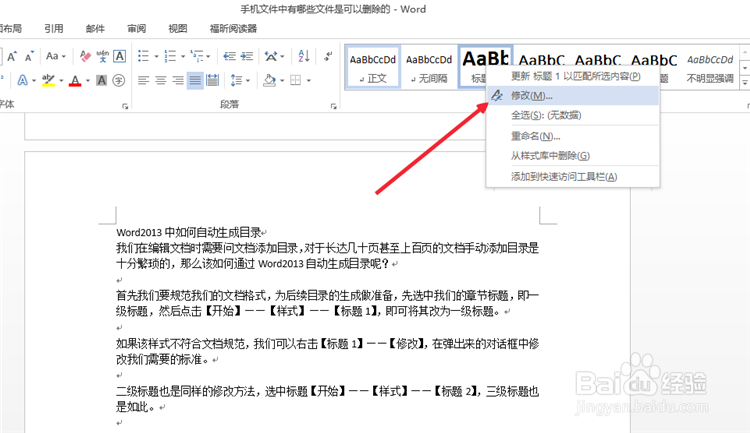
Task: Click the Line Spacing icon
Action: coord(236,80)
